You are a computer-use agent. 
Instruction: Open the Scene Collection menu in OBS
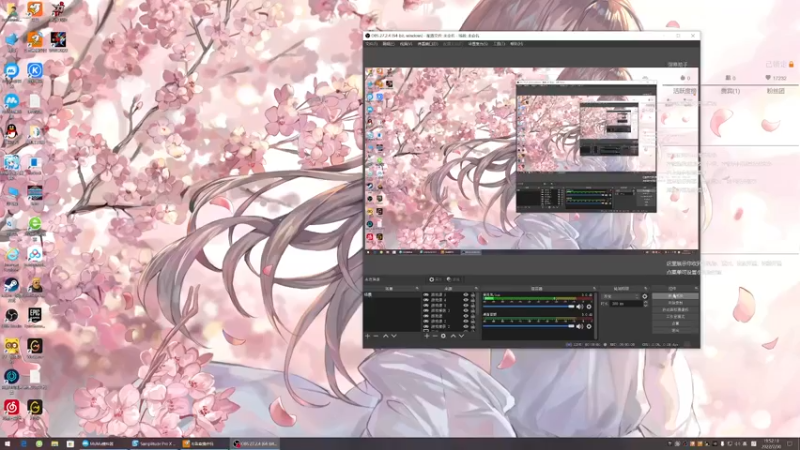pyautogui.click(x=478, y=44)
